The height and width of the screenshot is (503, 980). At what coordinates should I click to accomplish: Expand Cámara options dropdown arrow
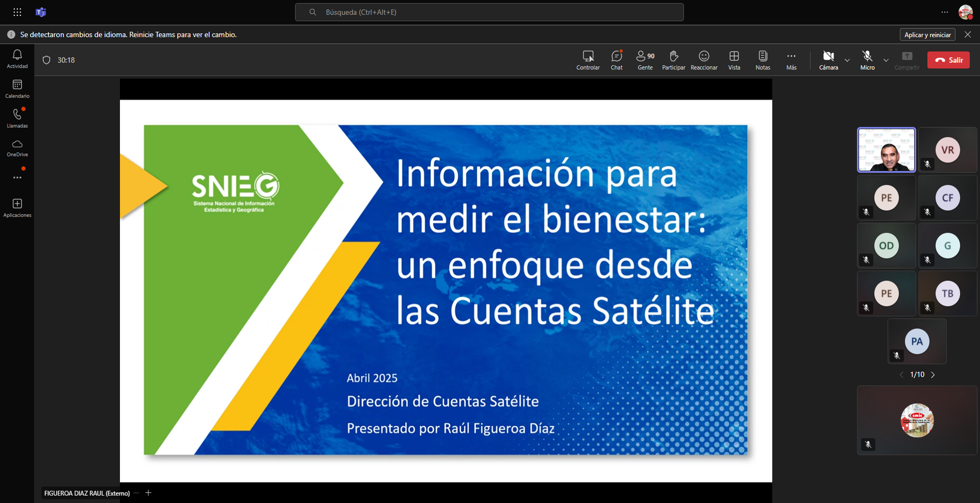click(847, 60)
